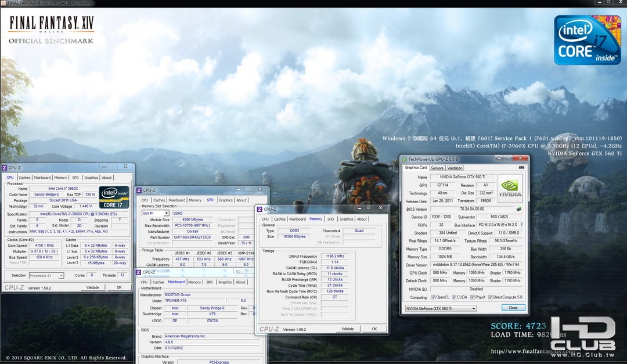Click the Intel Core i7 logo in CPU-Z

pyautogui.click(x=114, y=197)
